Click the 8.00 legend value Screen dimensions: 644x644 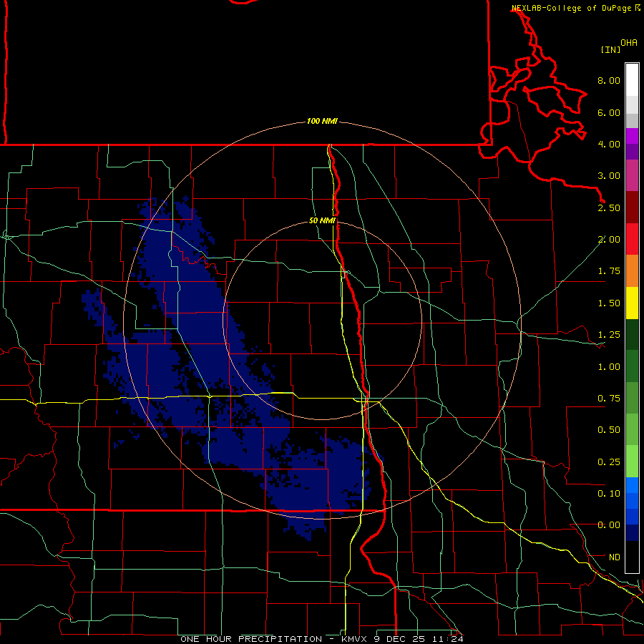tap(609, 80)
